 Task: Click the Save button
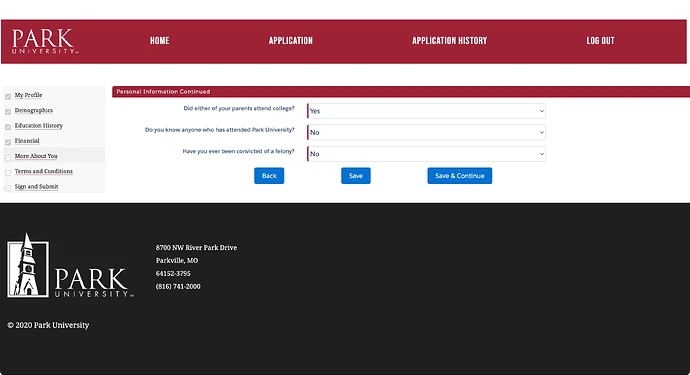(356, 176)
